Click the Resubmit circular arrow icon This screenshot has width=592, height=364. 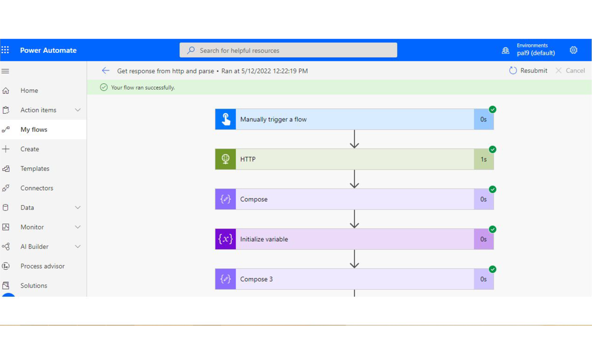coord(513,71)
